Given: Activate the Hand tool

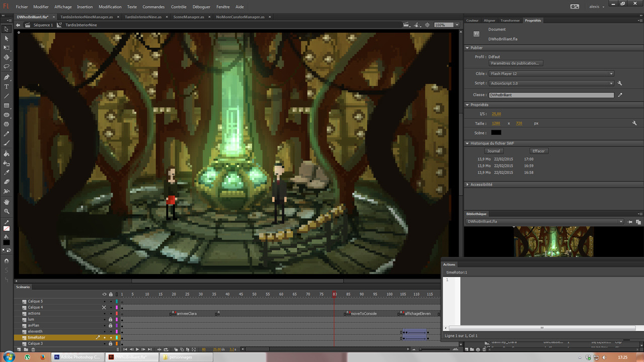Looking at the screenshot, I should [7, 202].
